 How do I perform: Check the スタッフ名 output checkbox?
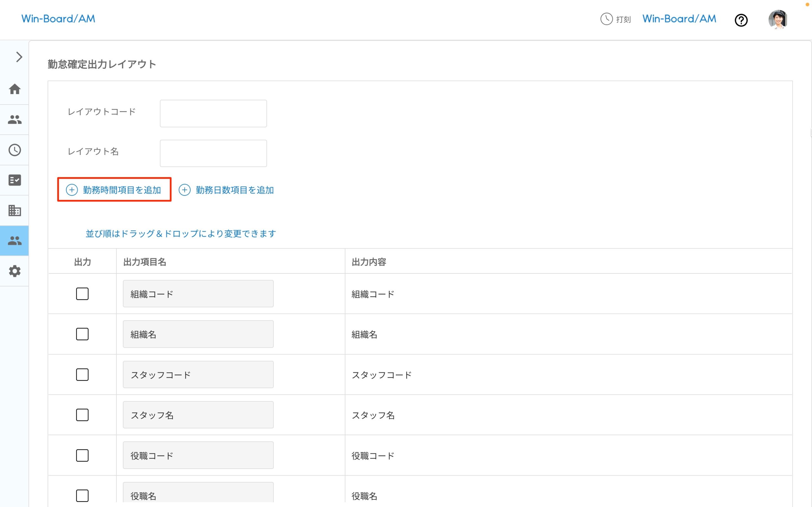pyautogui.click(x=82, y=415)
